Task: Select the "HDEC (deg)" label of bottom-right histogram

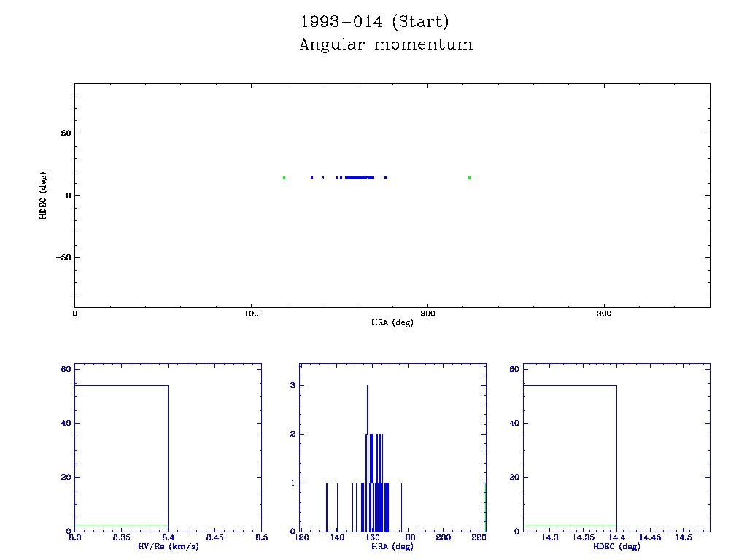Action: [616, 546]
